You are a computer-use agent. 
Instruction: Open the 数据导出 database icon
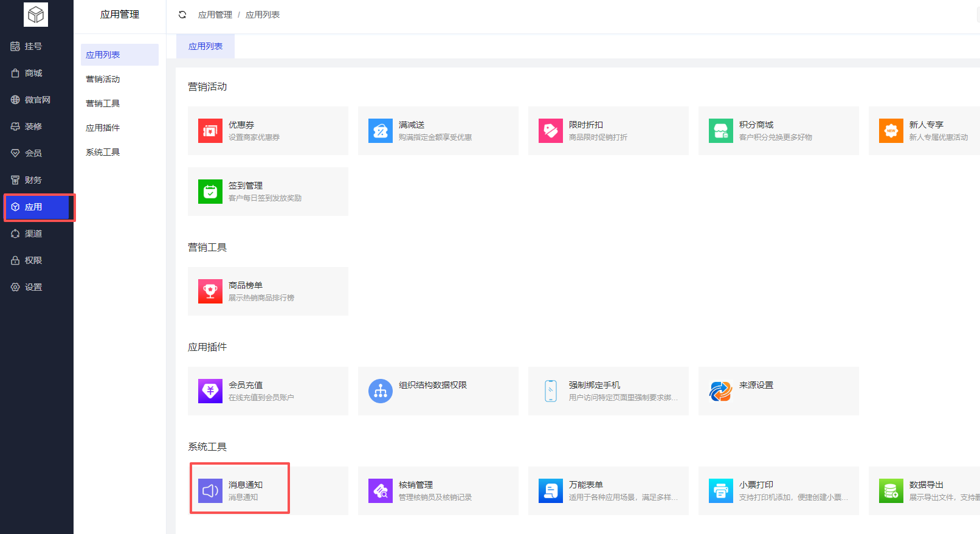point(891,491)
